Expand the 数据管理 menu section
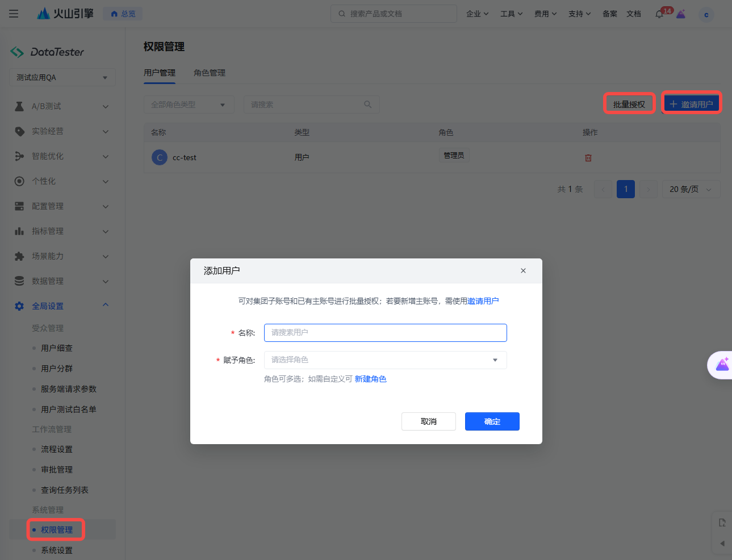 pos(106,282)
